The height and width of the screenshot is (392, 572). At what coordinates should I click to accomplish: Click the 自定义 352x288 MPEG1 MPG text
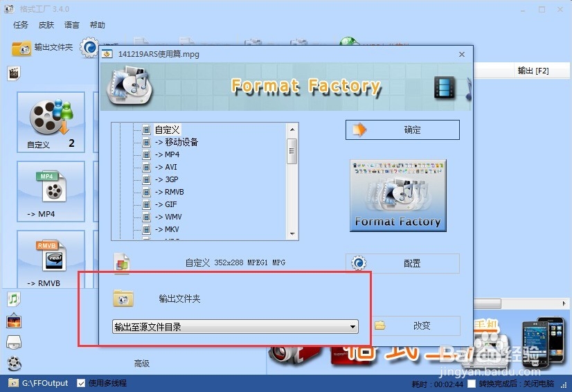click(x=235, y=262)
